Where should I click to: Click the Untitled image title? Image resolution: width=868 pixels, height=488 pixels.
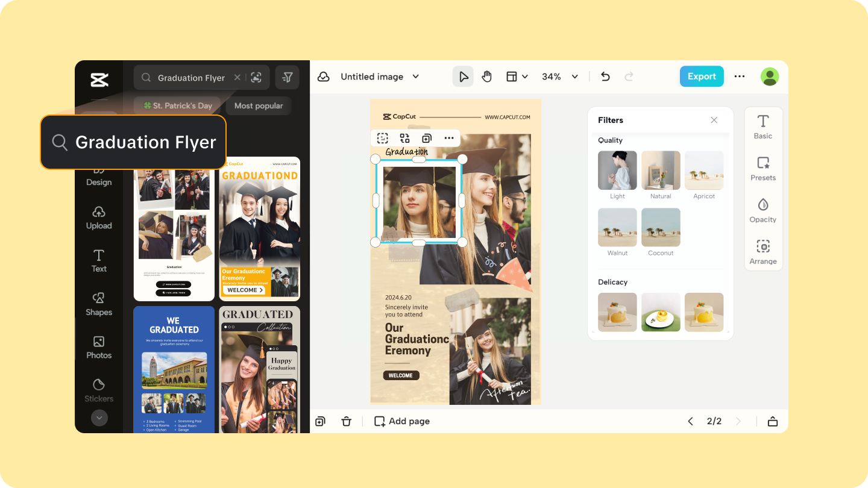[372, 77]
